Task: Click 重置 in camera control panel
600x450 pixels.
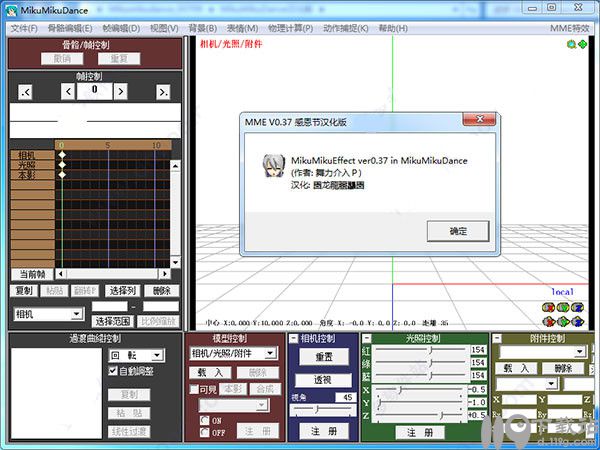Action: 324,357
